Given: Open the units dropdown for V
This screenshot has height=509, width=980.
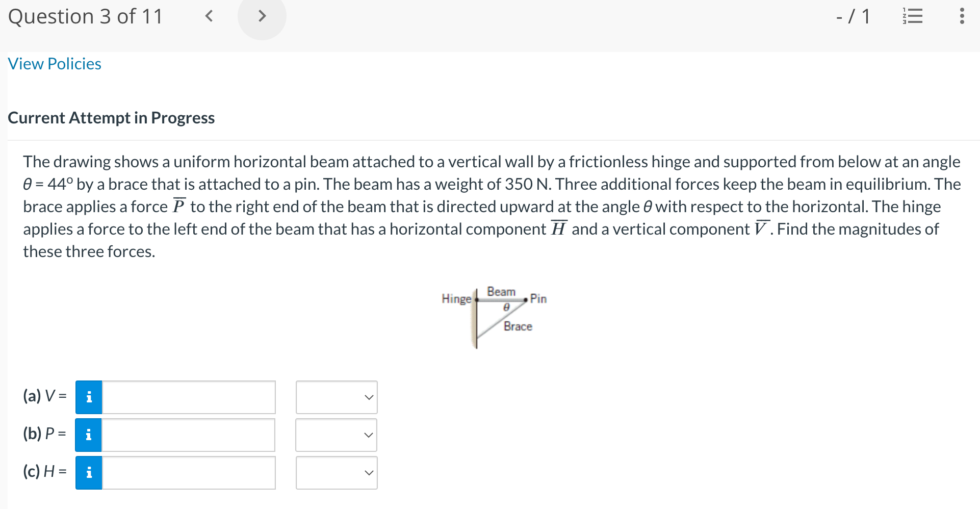Looking at the screenshot, I should tap(336, 397).
